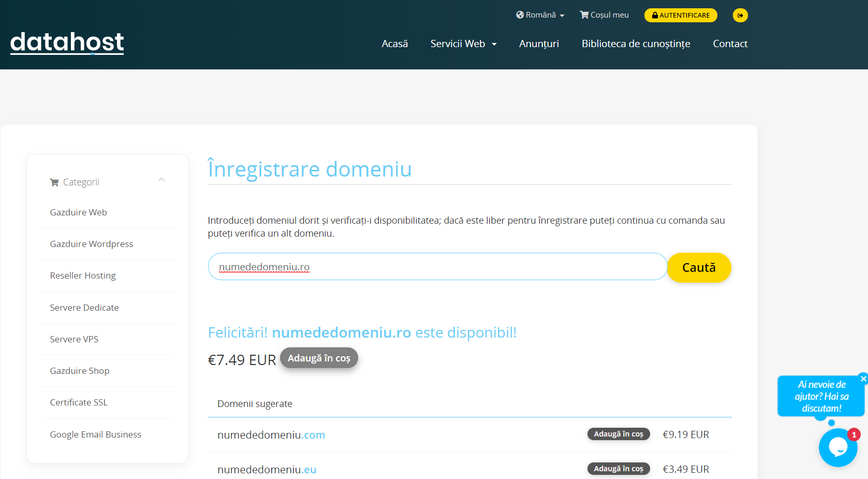
Task: Click the Domenii sugerate header
Action: pyautogui.click(x=255, y=404)
